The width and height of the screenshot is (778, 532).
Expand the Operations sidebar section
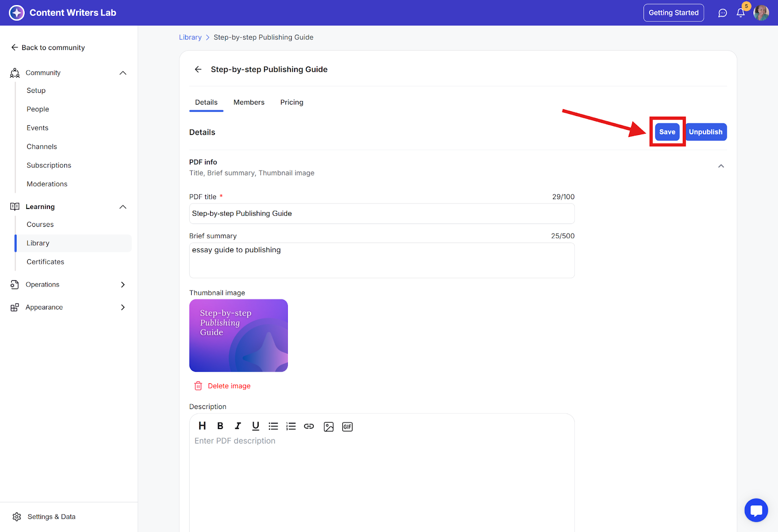click(x=123, y=285)
